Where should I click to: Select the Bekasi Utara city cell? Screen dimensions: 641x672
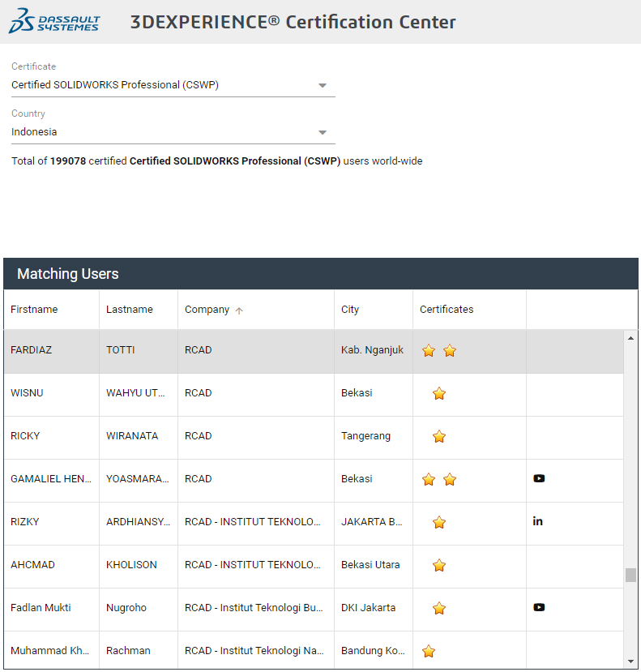[374, 565]
